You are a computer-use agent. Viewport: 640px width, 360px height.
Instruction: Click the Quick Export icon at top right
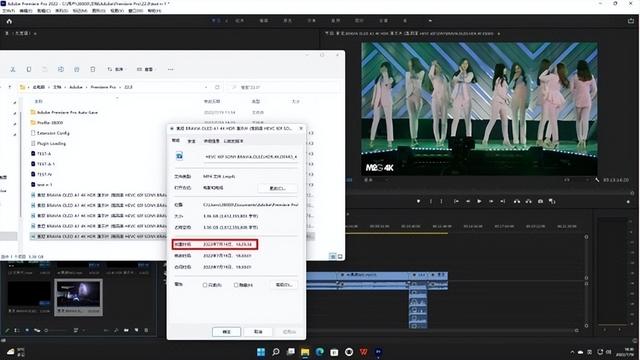[631, 21]
